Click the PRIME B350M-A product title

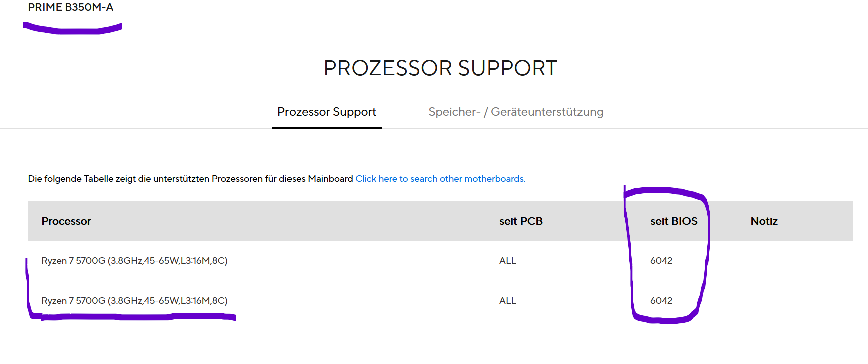pyautogui.click(x=71, y=7)
